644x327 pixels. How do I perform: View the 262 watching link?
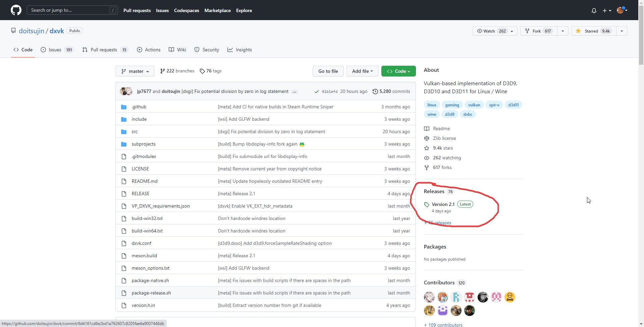(442, 158)
